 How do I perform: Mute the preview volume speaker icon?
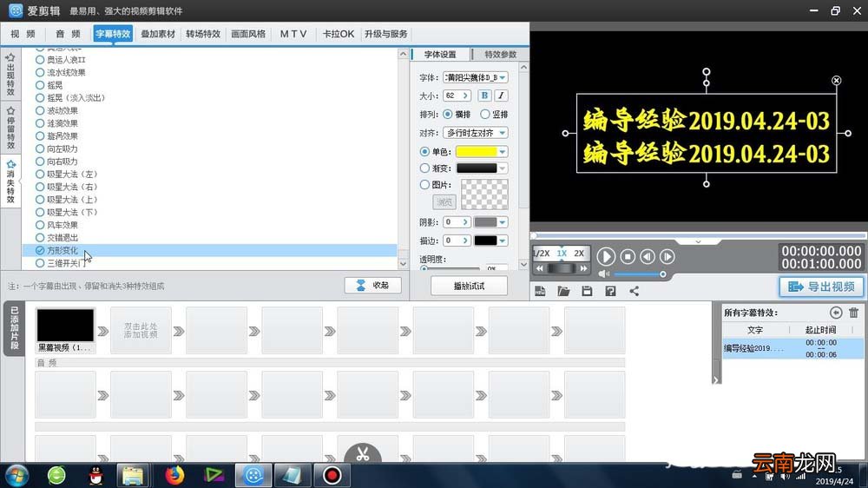(603, 274)
